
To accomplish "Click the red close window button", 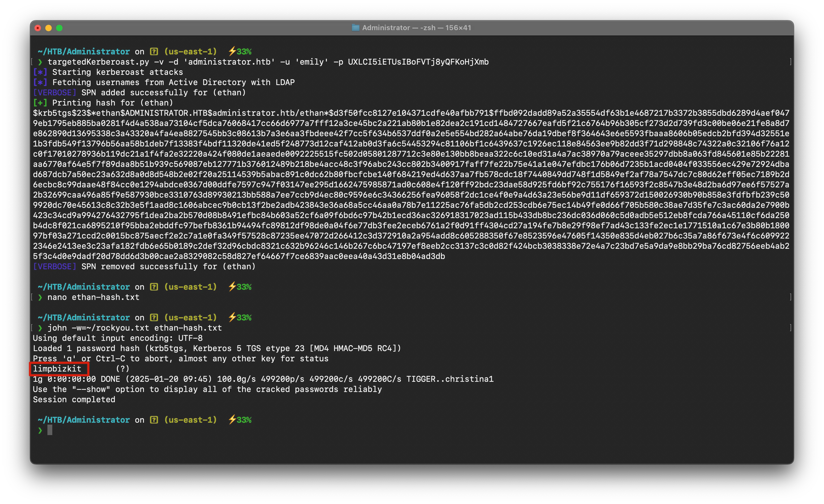I will click(x=38, y=28).
